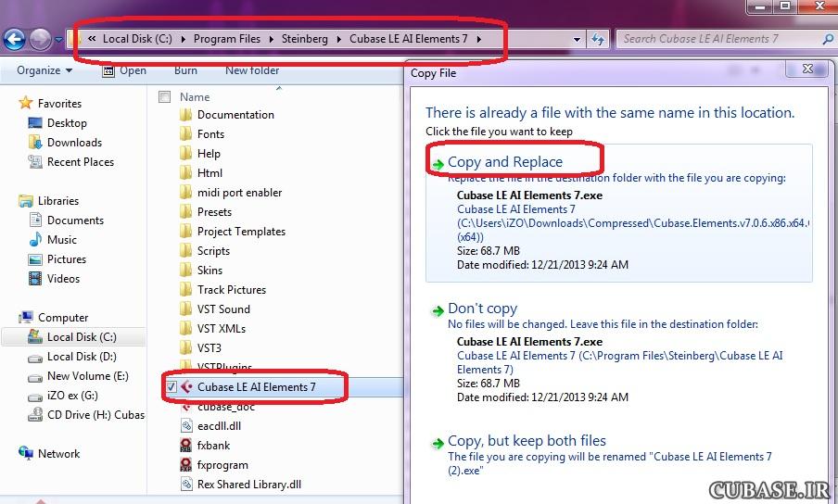Click the Back navigation arrow button
838x504 pixels.
(14, 40)
